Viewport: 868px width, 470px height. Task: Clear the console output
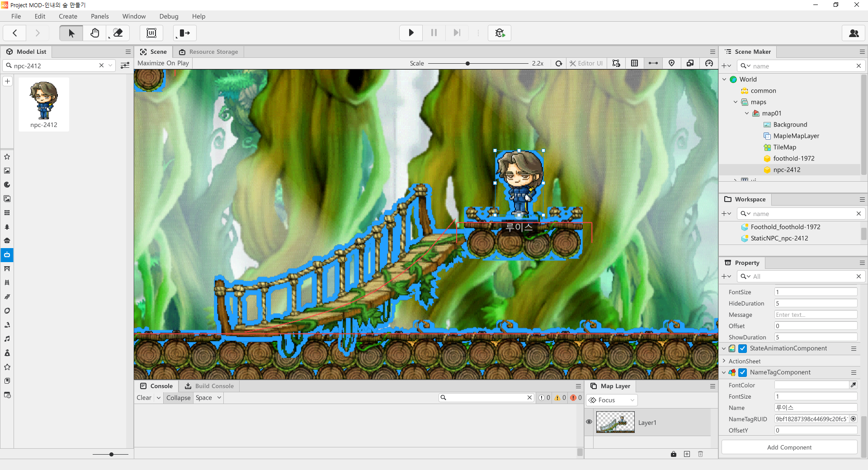144,398
